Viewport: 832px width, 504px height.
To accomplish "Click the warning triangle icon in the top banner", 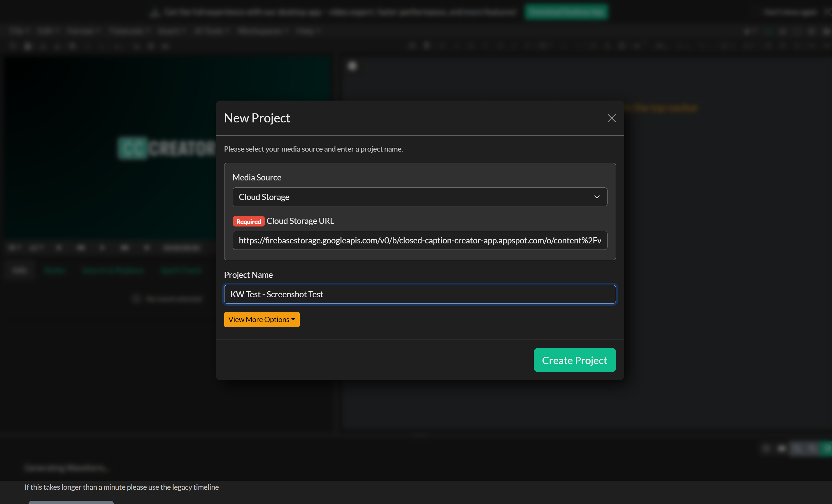I will pos(155,12).
